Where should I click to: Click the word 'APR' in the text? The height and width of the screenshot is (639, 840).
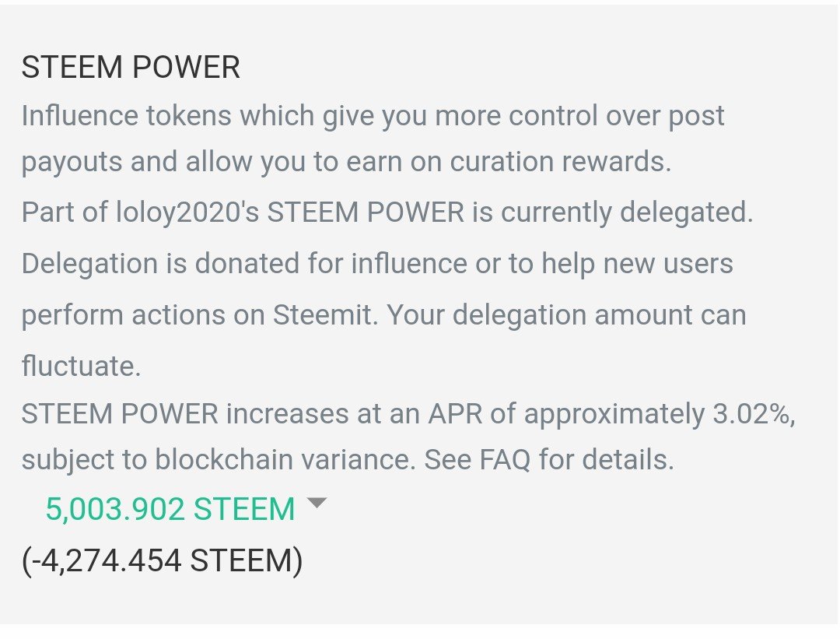coord(455,414)
